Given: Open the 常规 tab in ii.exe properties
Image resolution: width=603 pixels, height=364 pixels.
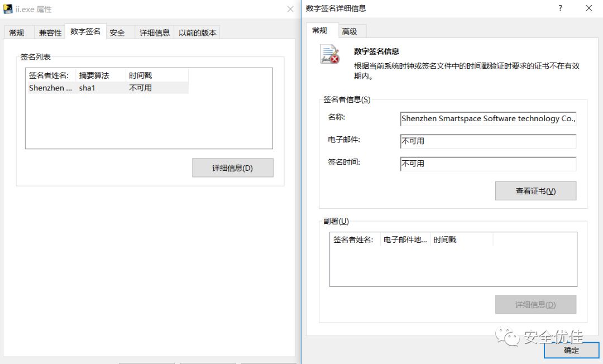Looking at the screenshot, I should (x=17, y=33).
